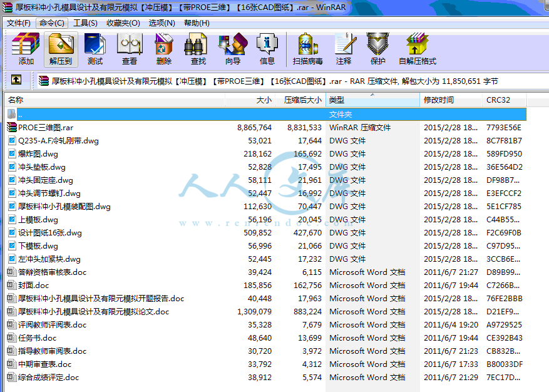Open the 收藏夹(O) menu

(123, 23)
